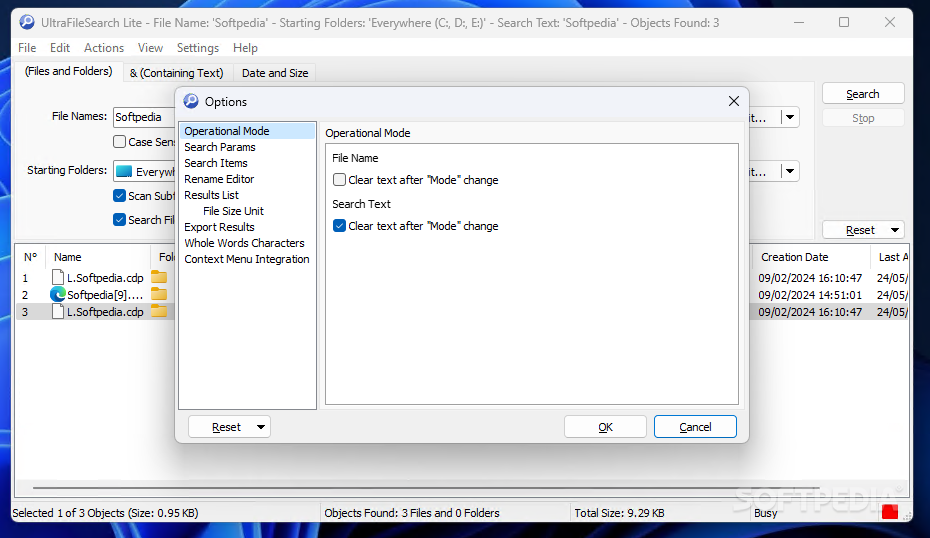
Task: Click the blank file icon of row 1
Action: (x=58, y=277)
